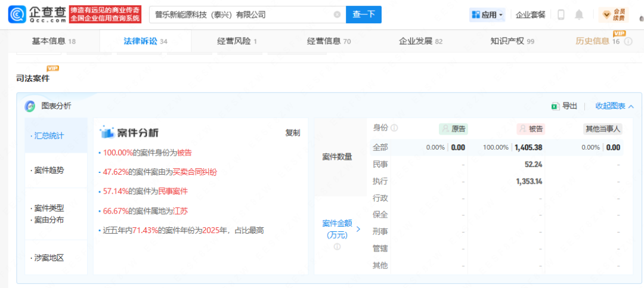Click the info icon next to 身份
644x288 pixels.
click(x=394, y=128)
